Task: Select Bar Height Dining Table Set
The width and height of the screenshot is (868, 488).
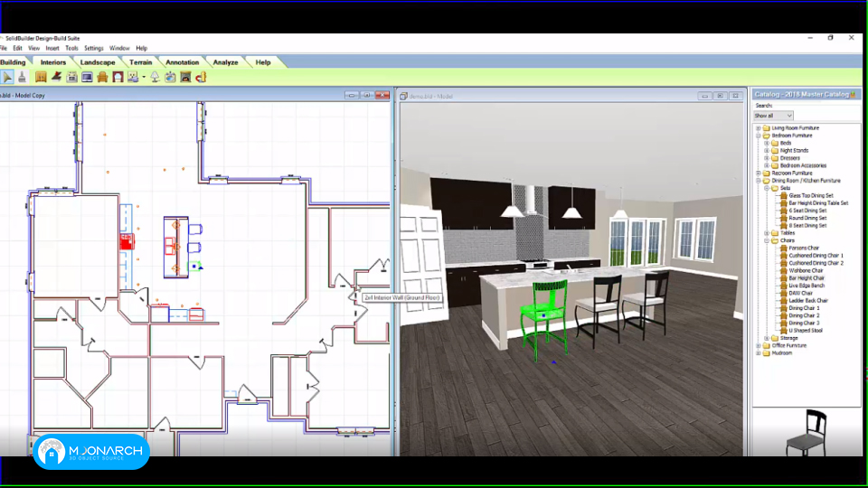Action: point(818,203)
